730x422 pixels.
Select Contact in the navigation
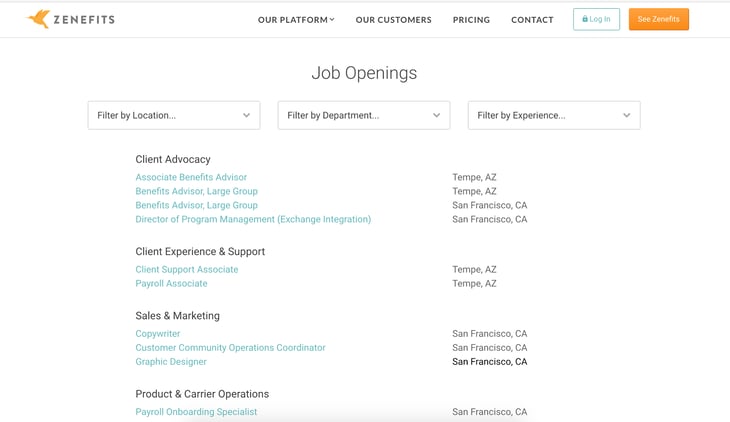[x=532, y=20]
